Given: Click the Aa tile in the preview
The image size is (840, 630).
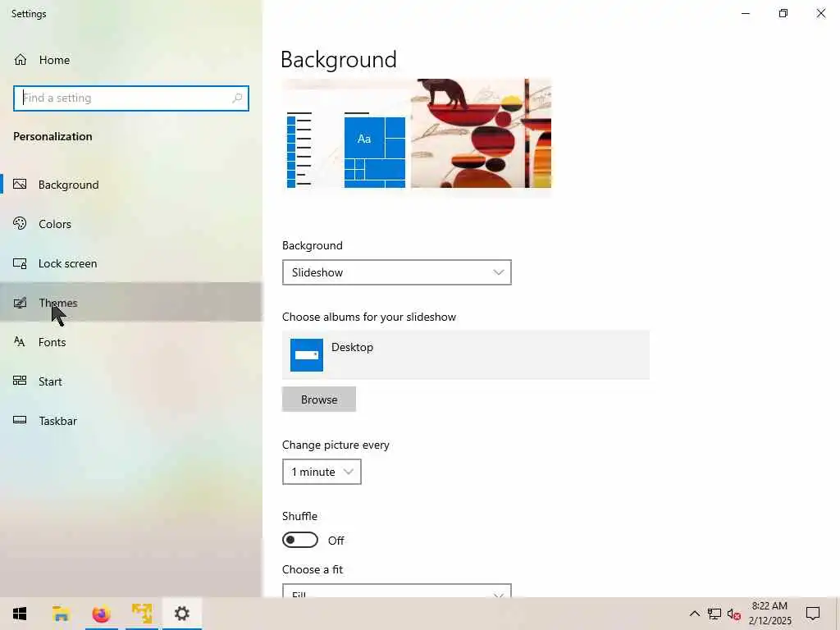Looking at the screenshot, I should (x=363, y=139).
